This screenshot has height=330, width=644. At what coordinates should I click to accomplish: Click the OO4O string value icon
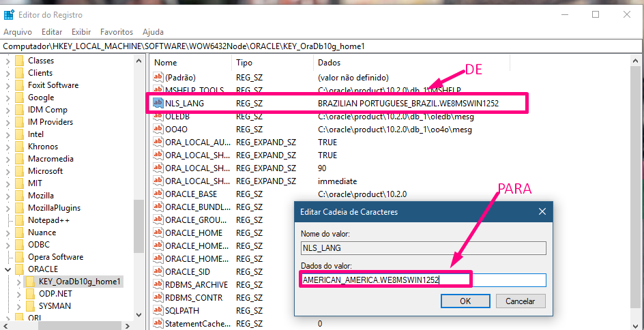point(158,130)
